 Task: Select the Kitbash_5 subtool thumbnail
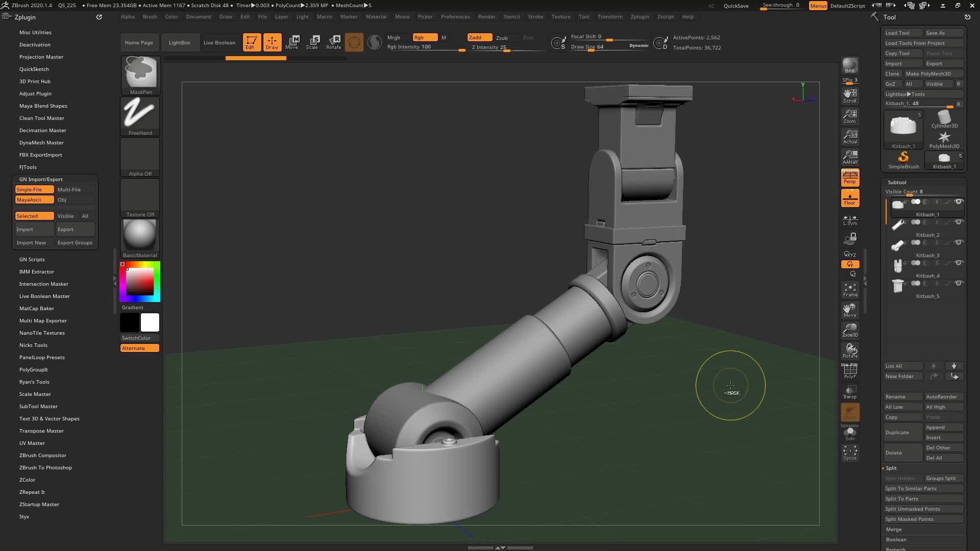click(x=898, y=286)
